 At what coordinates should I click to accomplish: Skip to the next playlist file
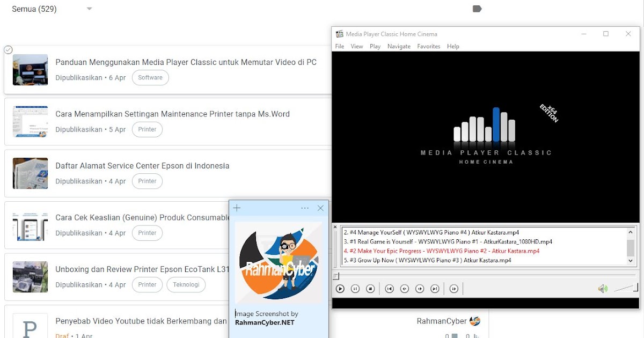[435, 289]
